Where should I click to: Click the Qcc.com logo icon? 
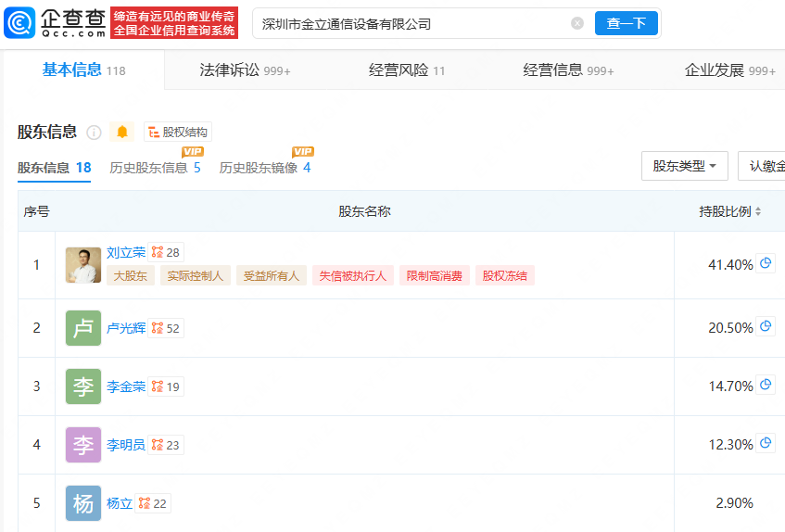[20, 23]
